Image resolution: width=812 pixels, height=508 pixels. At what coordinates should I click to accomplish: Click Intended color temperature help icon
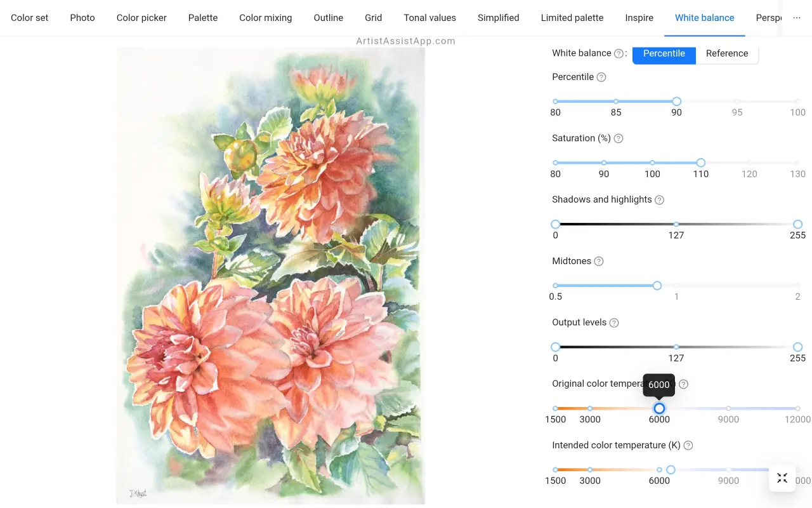coord(688,446)
